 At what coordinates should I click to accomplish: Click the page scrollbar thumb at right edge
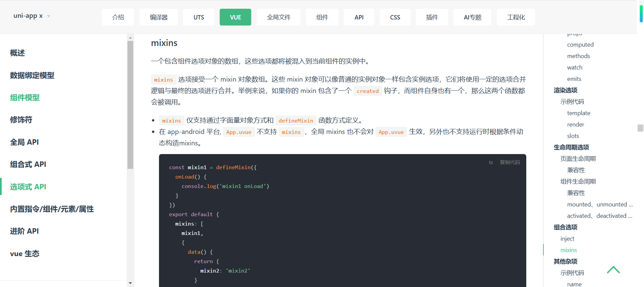point(640,128)
